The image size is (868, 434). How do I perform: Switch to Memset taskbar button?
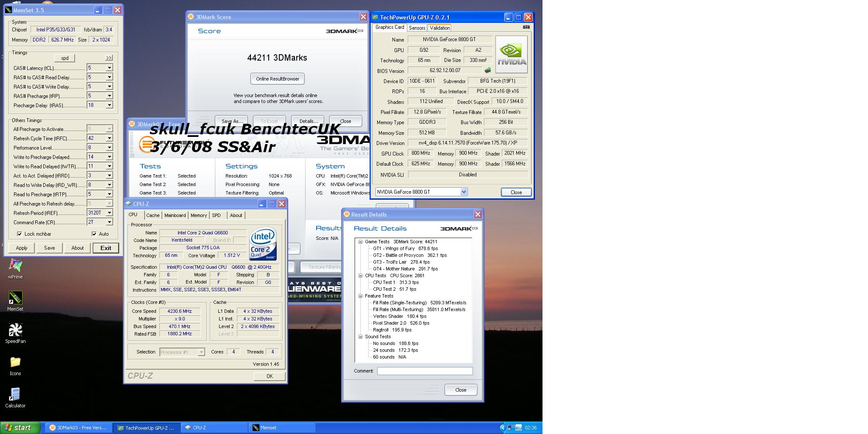[x=282, y=428]
